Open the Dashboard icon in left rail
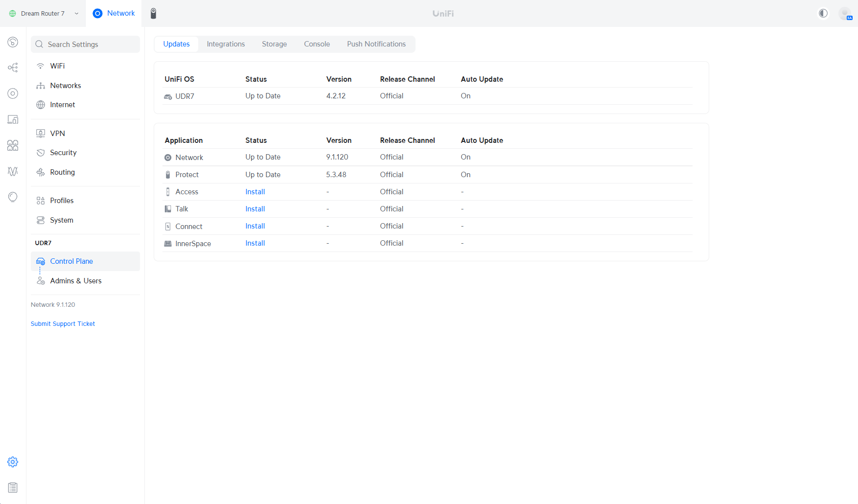This screenshot has height=504, width=858. pos(13,42)
